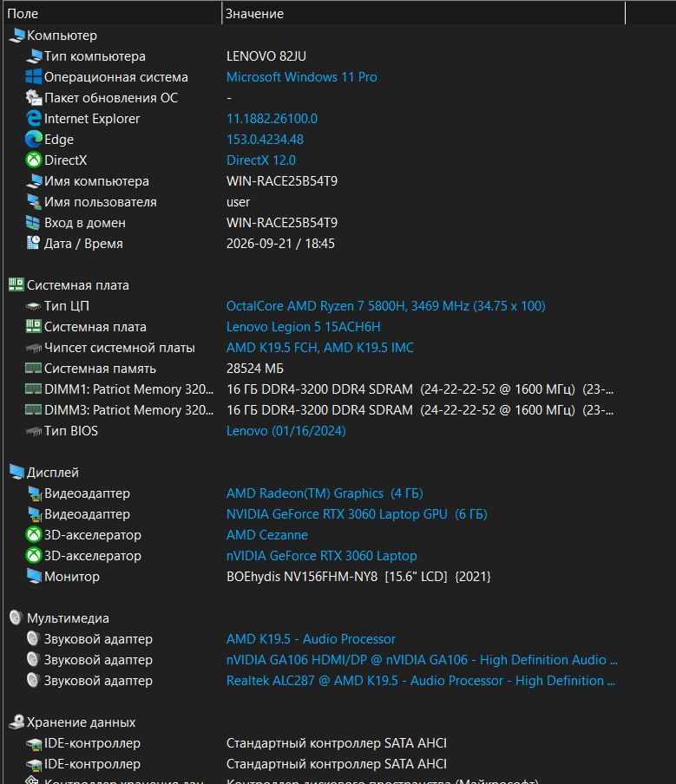Open the NVIDIA GeForce RTX 3060 Laptop GPU link
The image size is (676, 784).
tap(357, 514)
